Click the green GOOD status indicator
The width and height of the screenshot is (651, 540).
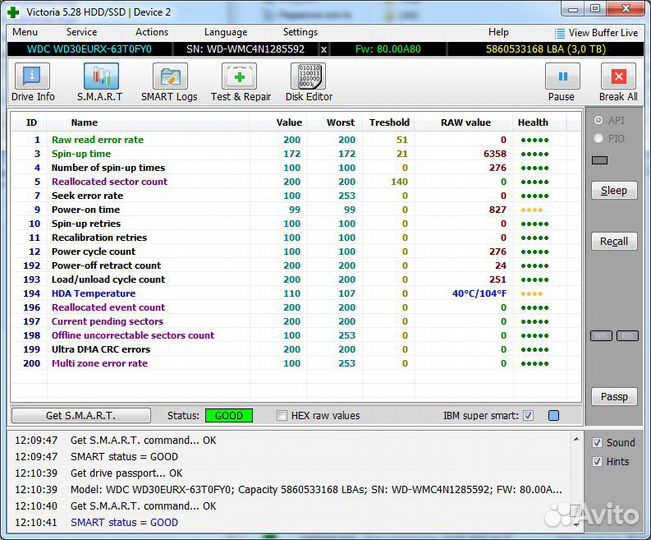point(229,415)
